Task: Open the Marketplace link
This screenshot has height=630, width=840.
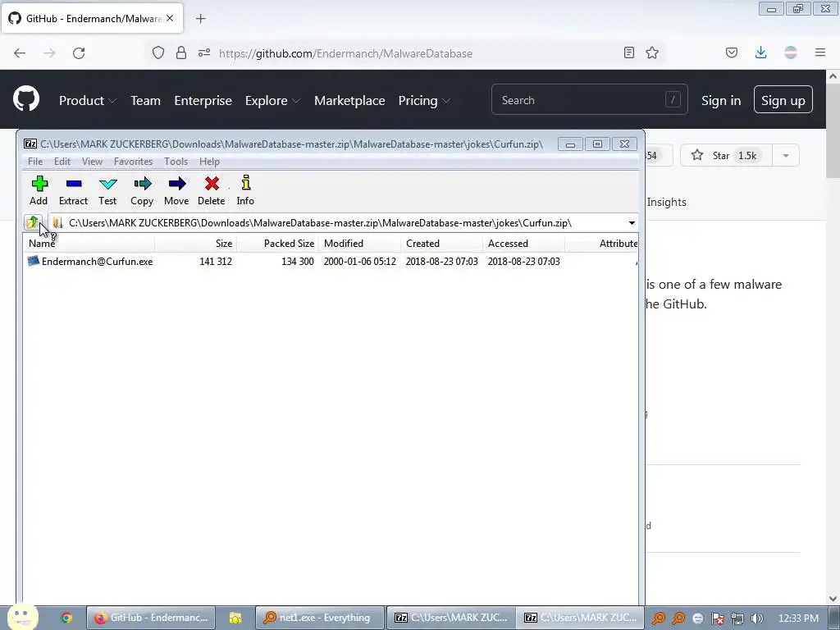Action: 349,100
